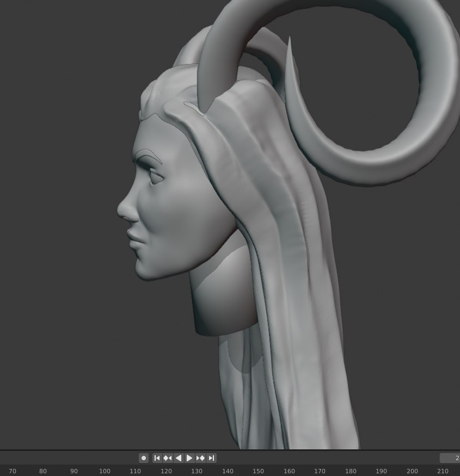Select the large curled horn mesh
This screenshot has height=476, width=460.
click(x=436, y=109)
